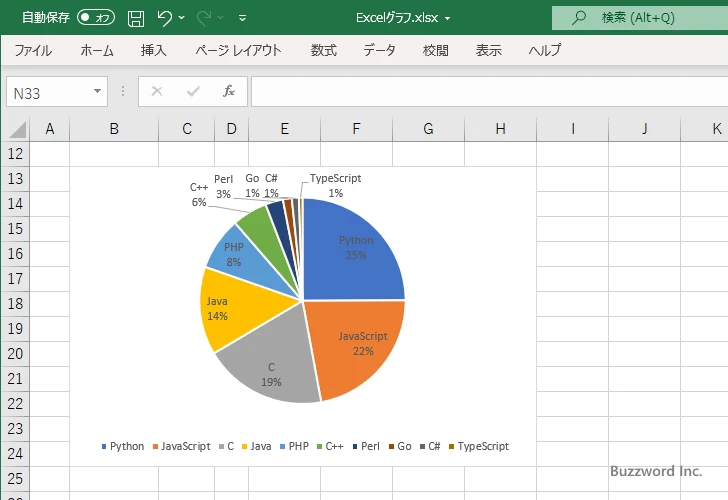
Task: Click inside the formula bar input
Action: point(490,91)
